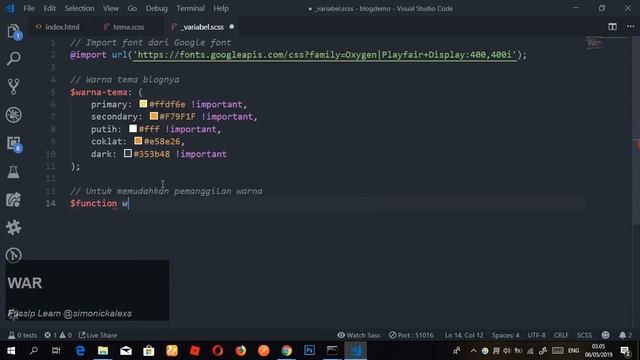Click the editor vertical scrollbar
Screen dimensions: 640x360
(x=636, y=130)
